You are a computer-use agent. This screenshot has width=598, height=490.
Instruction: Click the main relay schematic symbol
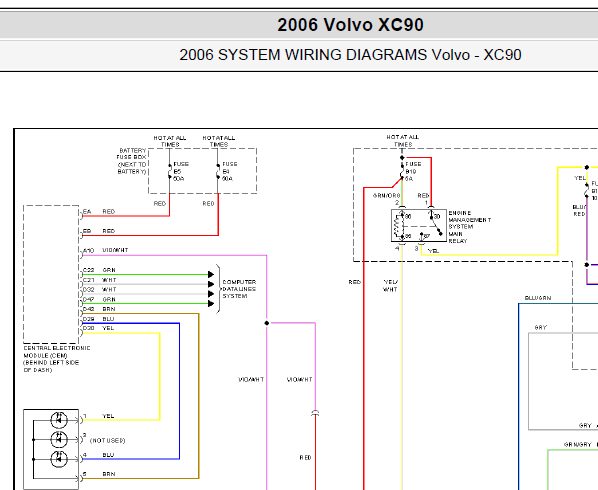(419, 225)
